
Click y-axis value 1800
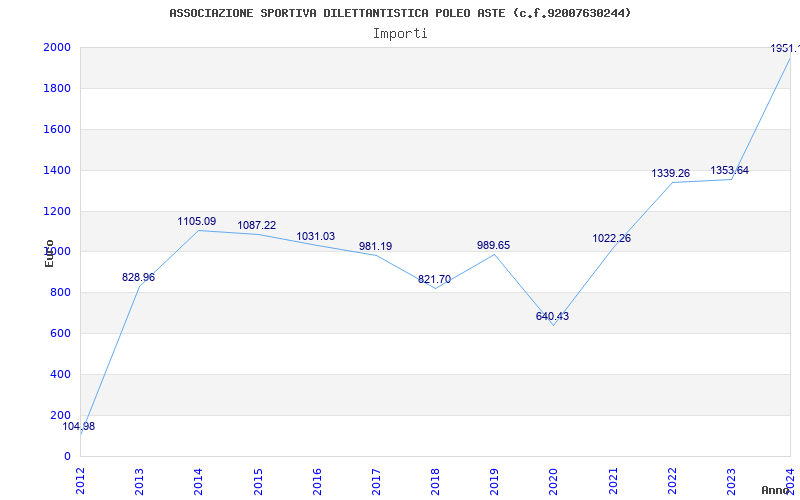click(x=57, y=88)
